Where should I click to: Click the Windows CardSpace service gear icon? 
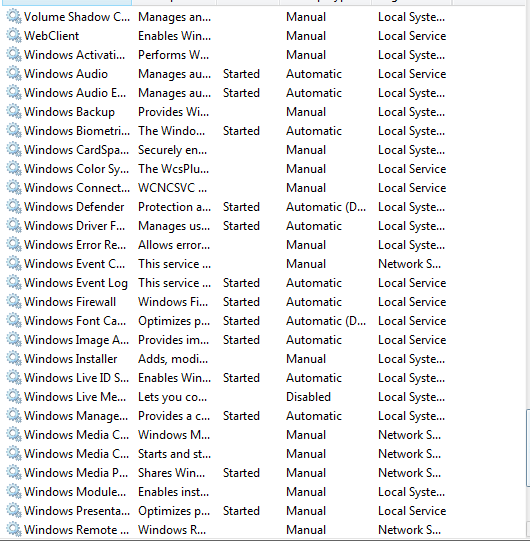click(x=14, y=149)
